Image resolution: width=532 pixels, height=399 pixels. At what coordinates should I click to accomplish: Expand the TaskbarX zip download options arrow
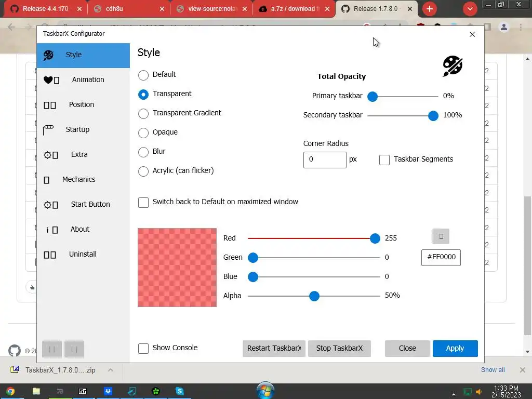tap(110, 370)
